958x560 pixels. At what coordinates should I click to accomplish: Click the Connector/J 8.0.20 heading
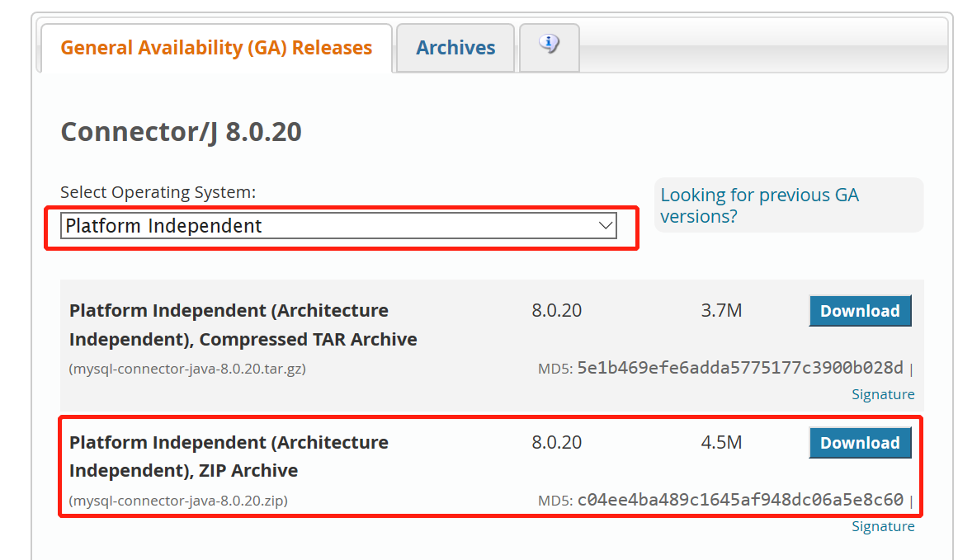(x=181, y=132)
